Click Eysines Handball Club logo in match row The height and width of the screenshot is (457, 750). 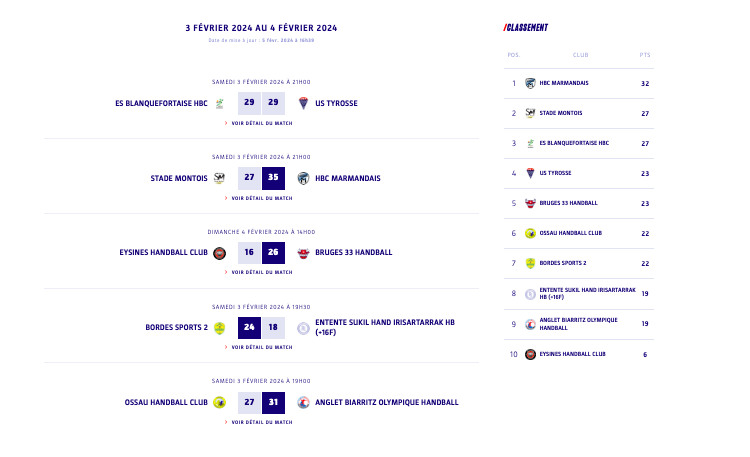click(219, 253)
